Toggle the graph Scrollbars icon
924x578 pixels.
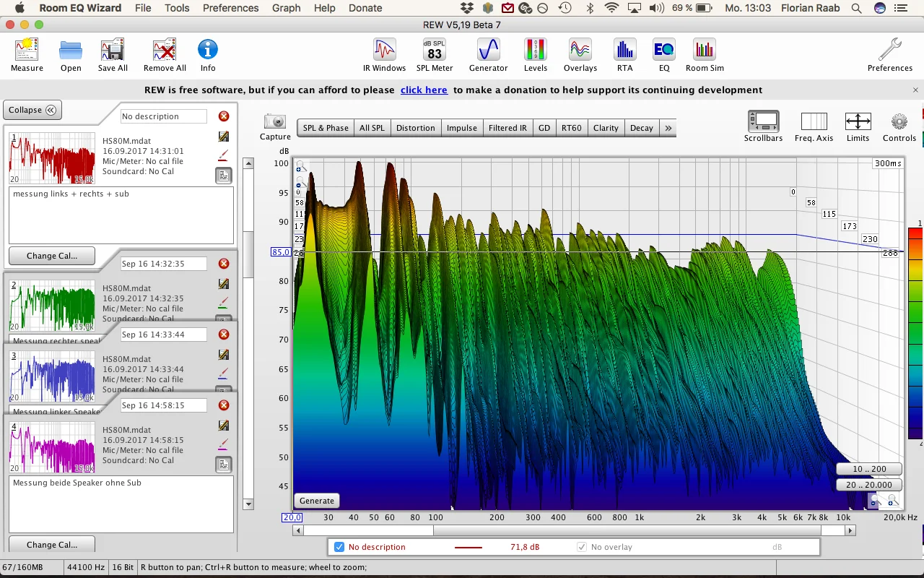tap(763, 126)
